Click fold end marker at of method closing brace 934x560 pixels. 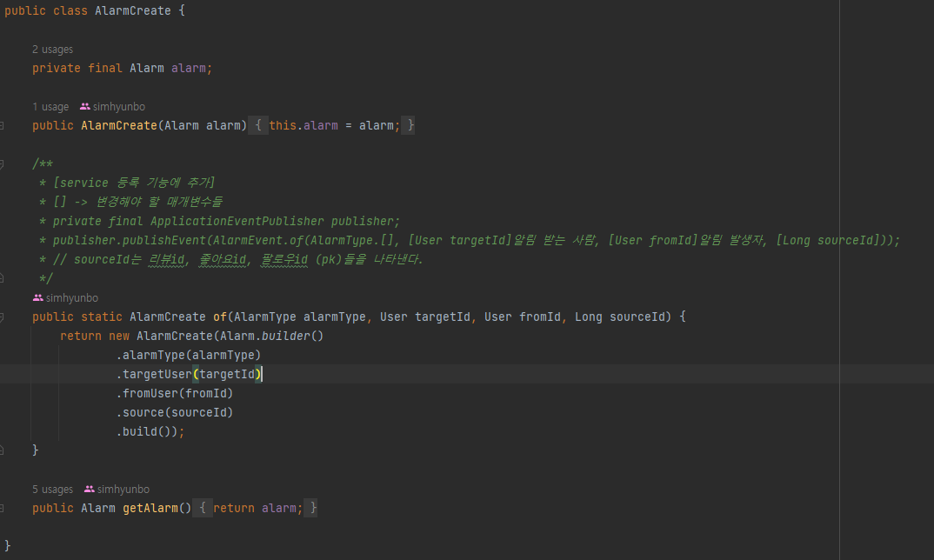tap(2, 450)
